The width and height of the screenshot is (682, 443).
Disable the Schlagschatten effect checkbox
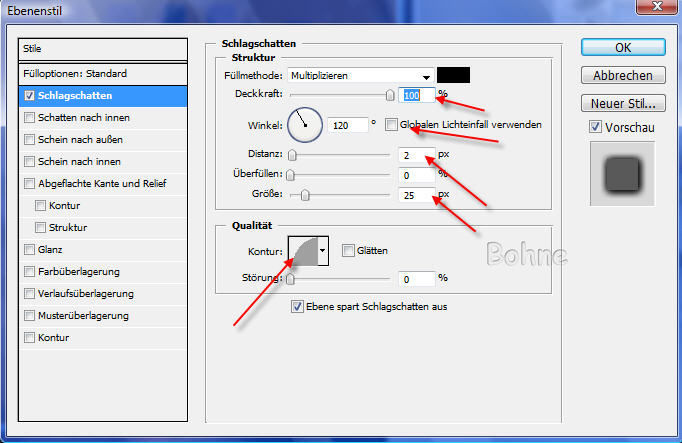point(29,96)
